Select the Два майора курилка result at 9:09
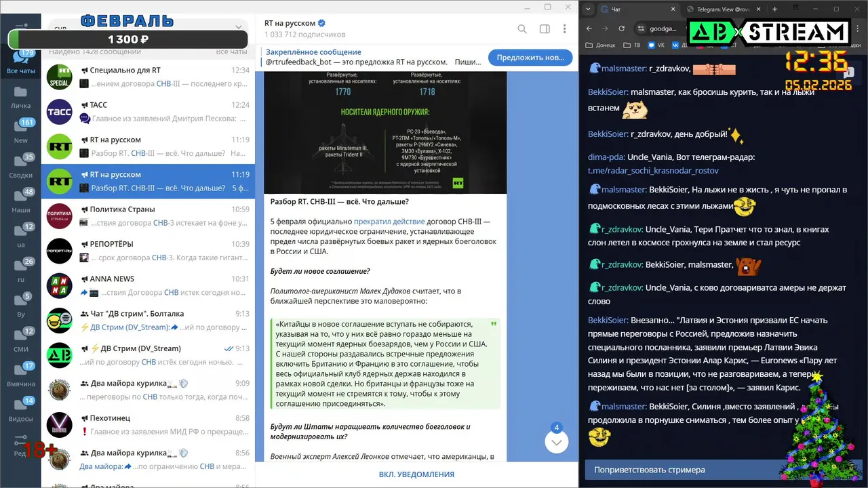 pyautogui.click(x=148, y=390)
